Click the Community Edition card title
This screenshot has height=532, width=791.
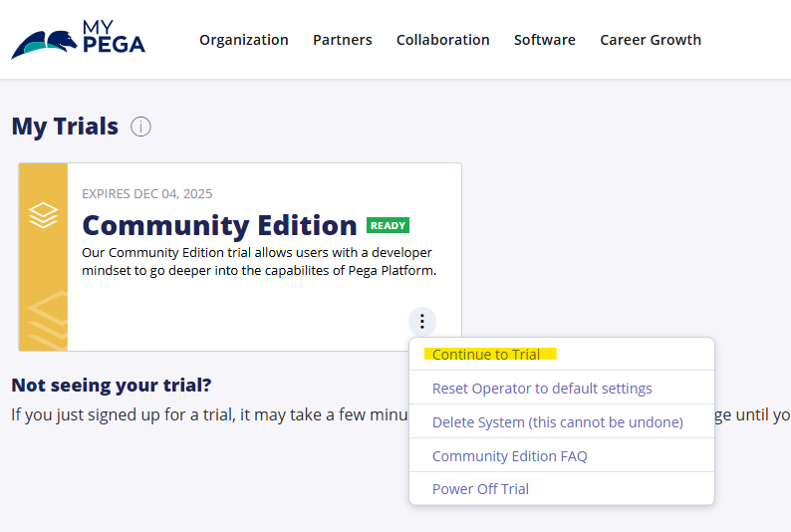click(x=219, y=225)
